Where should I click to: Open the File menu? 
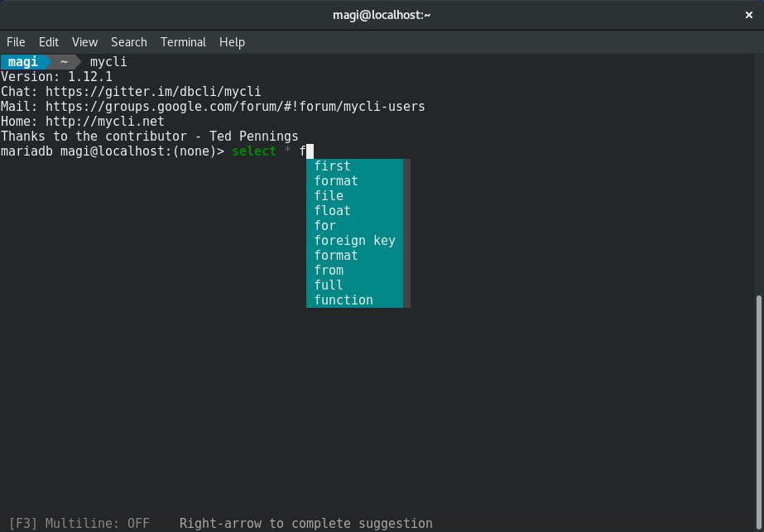tap(16, 42)
